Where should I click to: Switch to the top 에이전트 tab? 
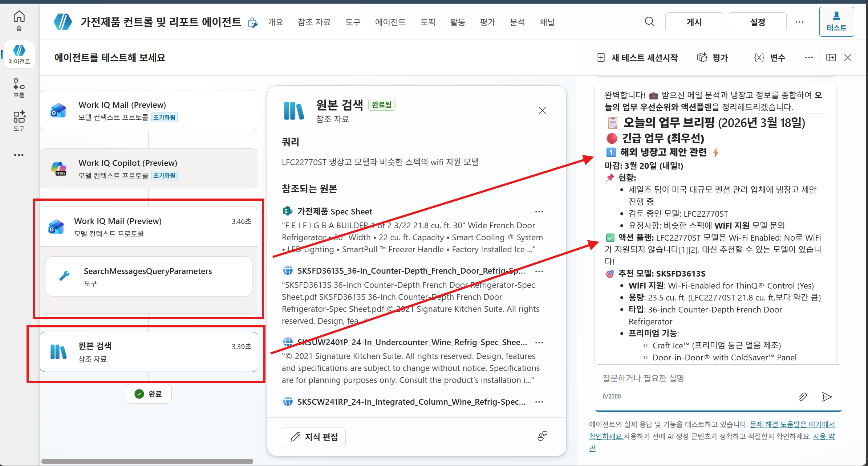pos(390,22)
